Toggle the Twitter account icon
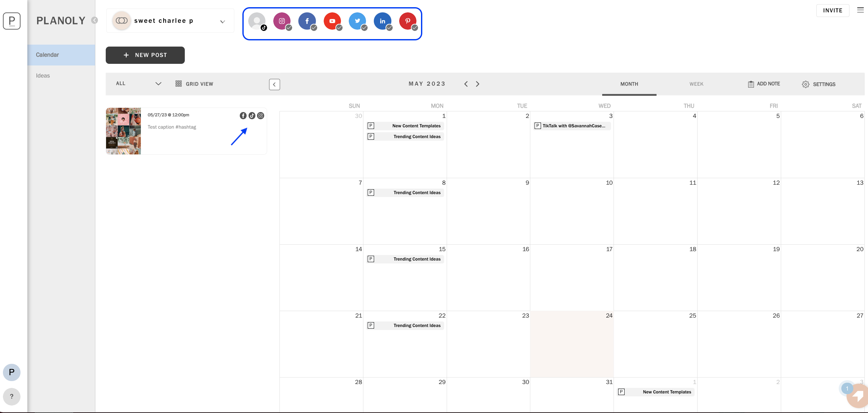This screenshot has height=413, width=868. pyautogui.click(x=358, y=21)
